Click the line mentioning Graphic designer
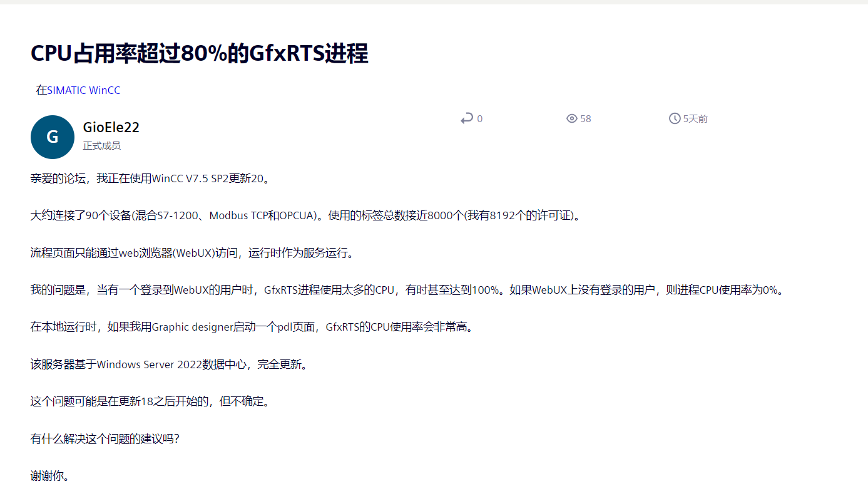868x501 pixels. (x=251, y=327)
